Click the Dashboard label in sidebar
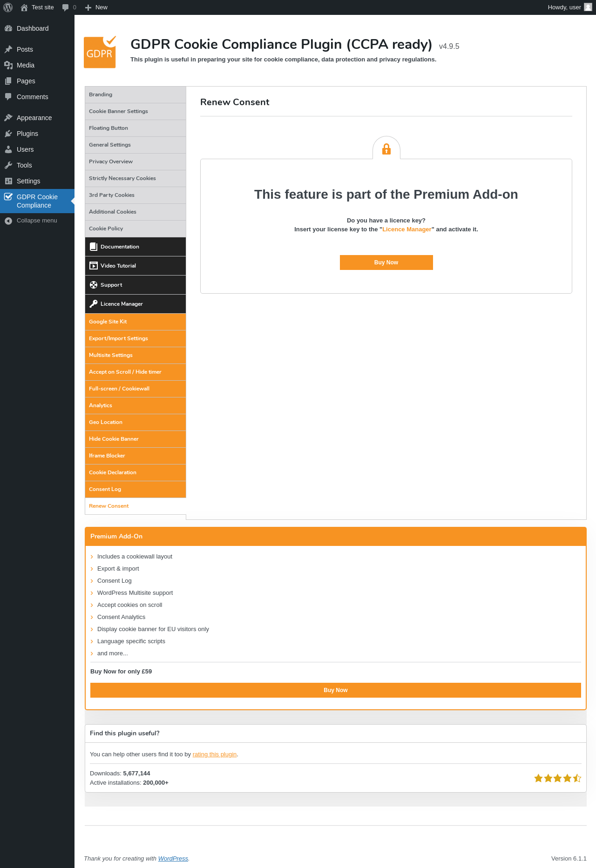Screen dimensions: 596x868 click(33, 28)
